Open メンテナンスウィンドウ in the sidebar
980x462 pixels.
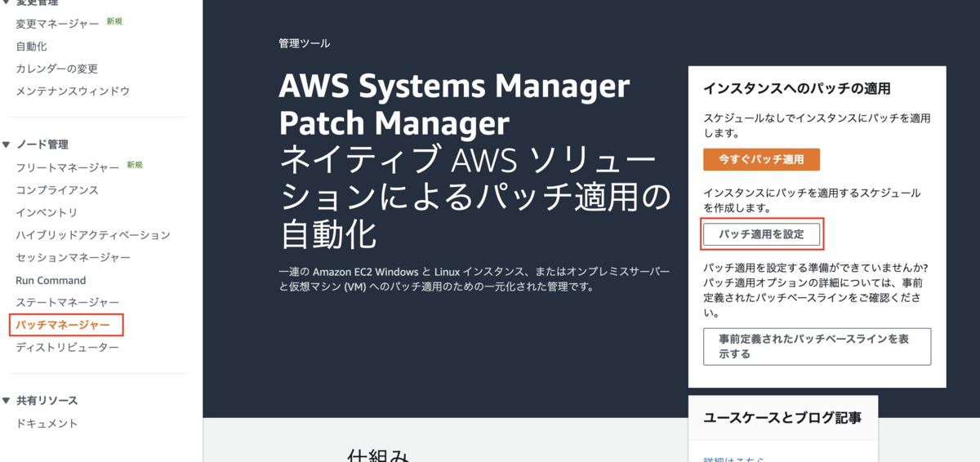(x=73, y=91)
